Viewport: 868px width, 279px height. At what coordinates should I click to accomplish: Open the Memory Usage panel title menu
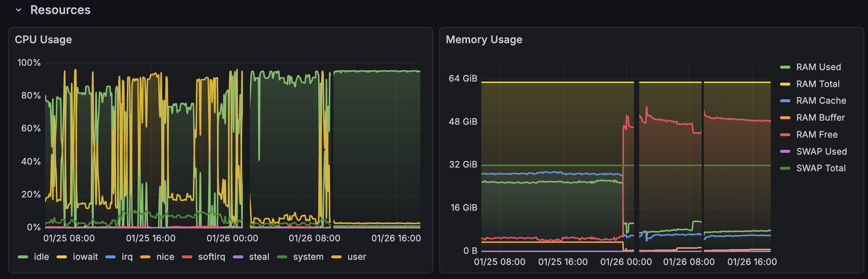[484, 39]
